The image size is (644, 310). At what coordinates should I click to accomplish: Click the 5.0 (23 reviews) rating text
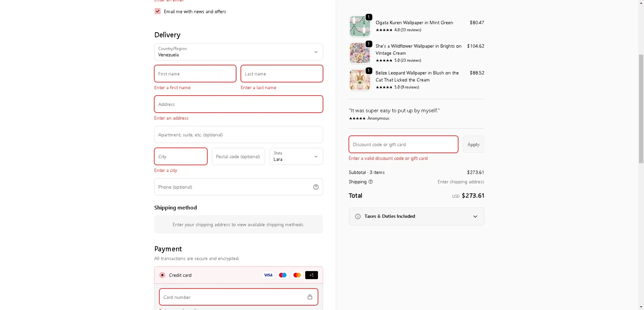pyautogui.click(x=407, y=60)
